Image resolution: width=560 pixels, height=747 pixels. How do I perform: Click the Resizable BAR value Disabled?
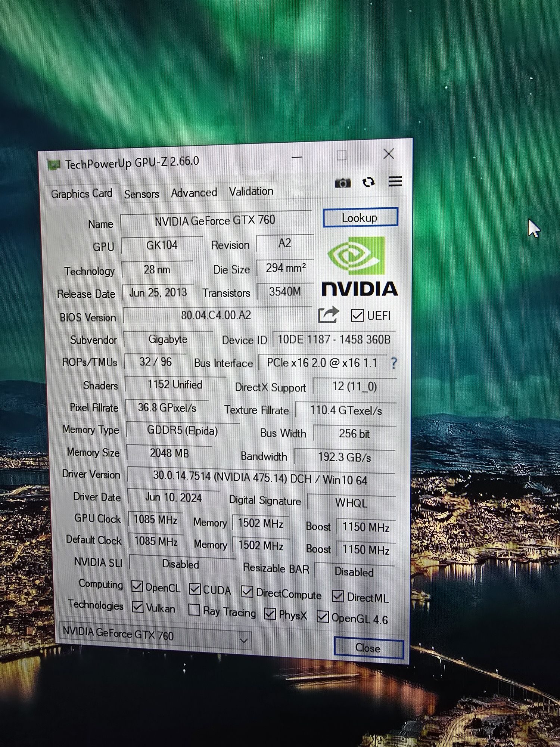[354, 572]
